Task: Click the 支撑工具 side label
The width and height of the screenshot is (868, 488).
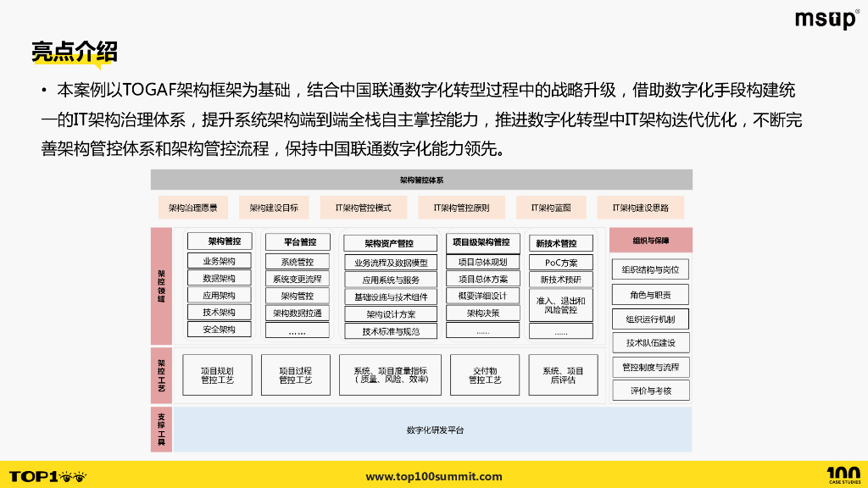Action: [x=161, y=430]
